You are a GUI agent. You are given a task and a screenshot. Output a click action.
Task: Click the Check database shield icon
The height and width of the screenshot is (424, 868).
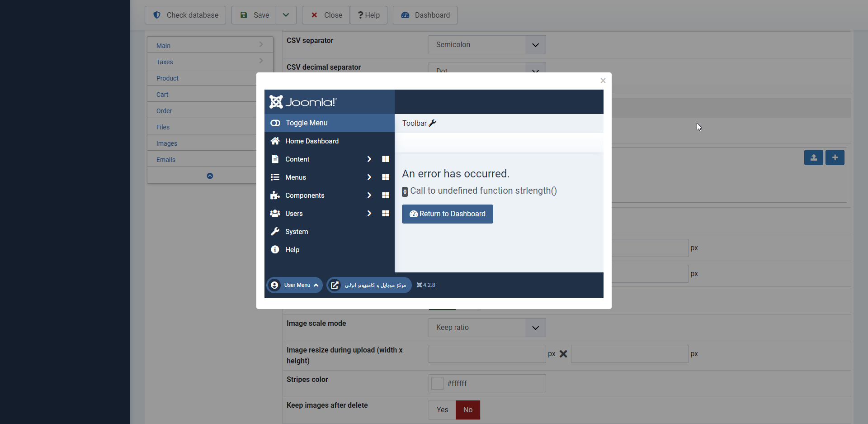pos(157,15)
